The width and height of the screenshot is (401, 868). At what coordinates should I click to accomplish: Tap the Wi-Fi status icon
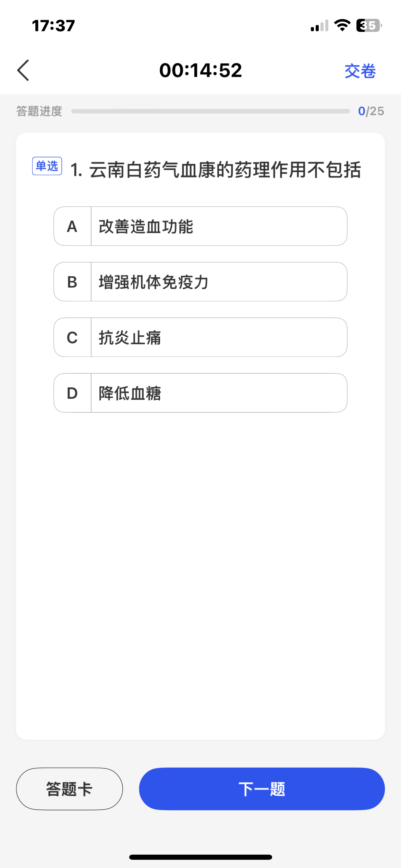[342, 25]
